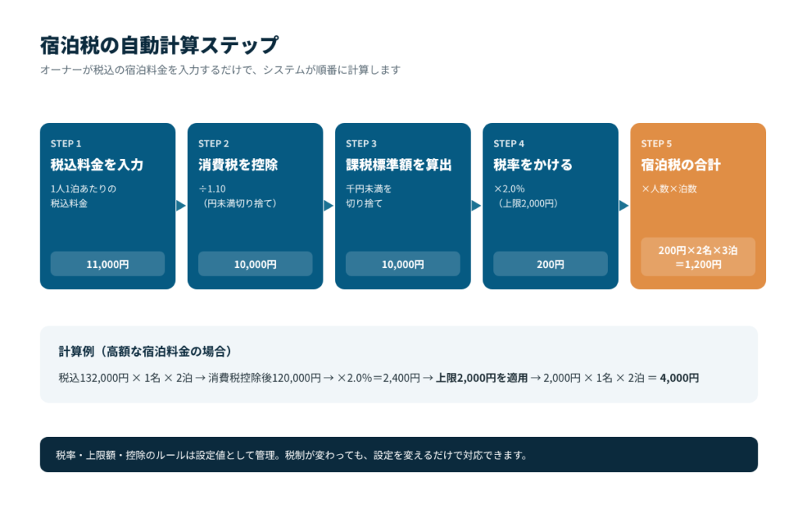Select the STEP 1 label

(x=65, y=144)
